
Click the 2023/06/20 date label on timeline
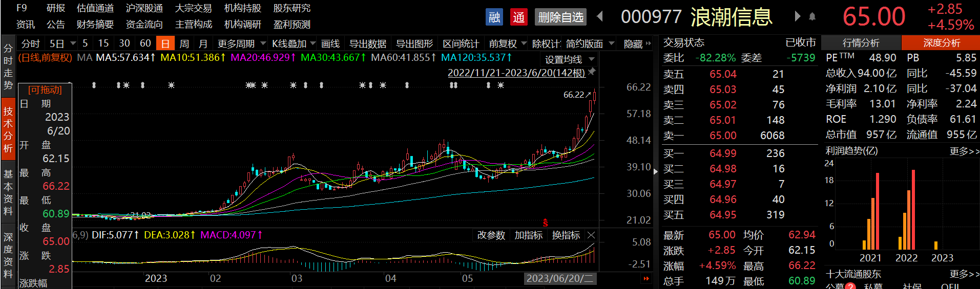pyautogui.click(x=559, y=278)
